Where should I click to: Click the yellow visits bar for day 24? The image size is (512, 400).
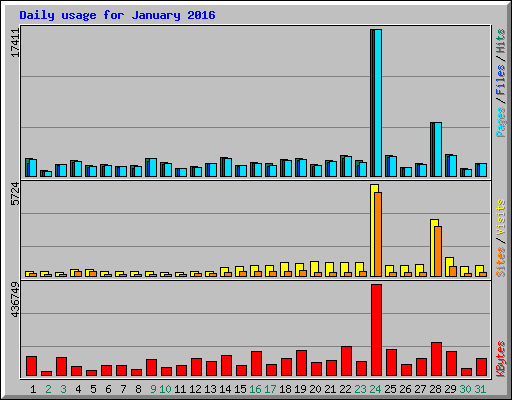[x=373, y=230]
